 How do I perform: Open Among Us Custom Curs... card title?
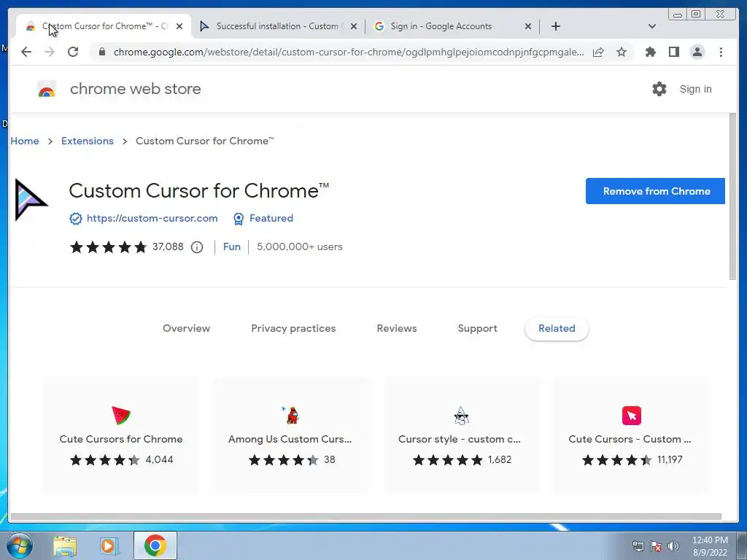290,439
